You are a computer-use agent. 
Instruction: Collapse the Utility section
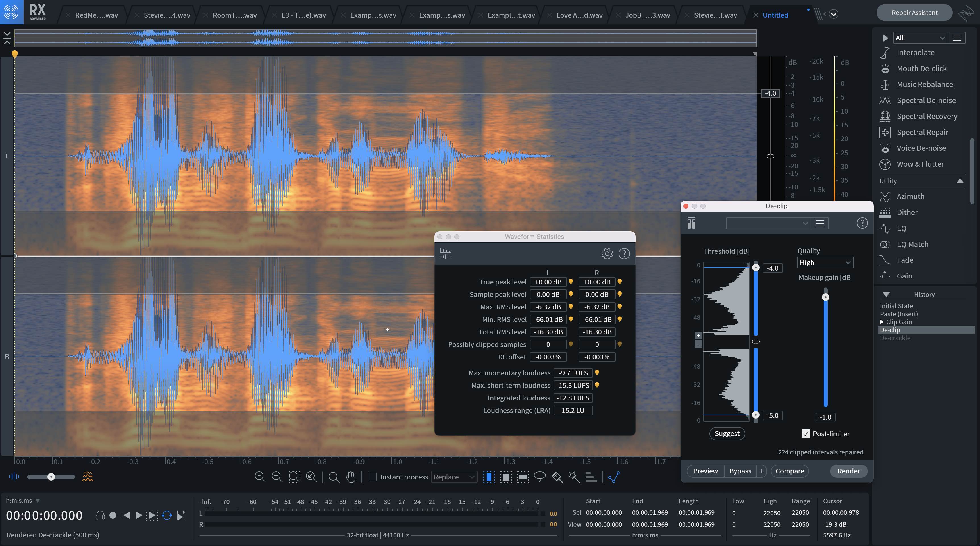point(960,181)
